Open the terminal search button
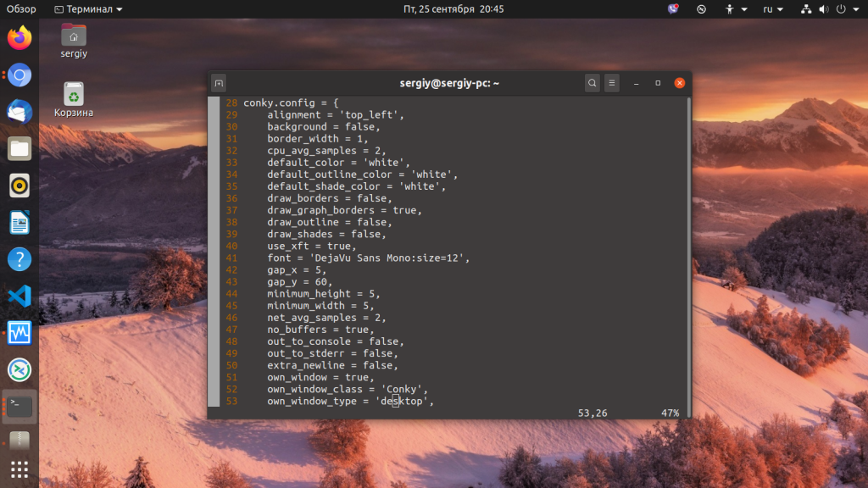This screenshot has width=868, height=488. click(592, 83)
